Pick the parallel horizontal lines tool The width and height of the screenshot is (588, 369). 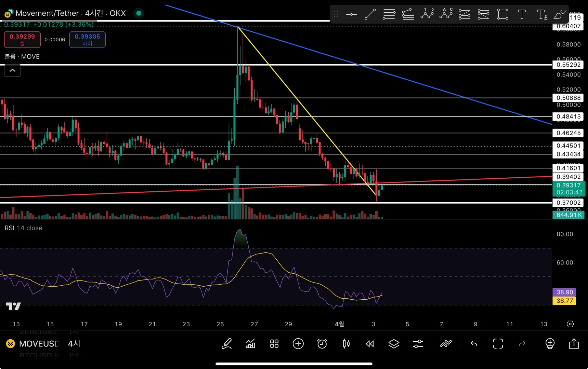[x=389, y=14]
